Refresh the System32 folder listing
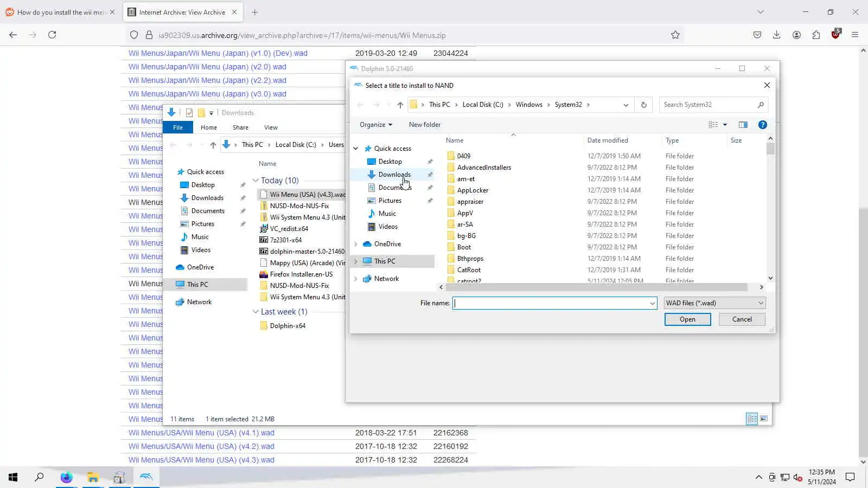868x488 pixels. [644, 105]
